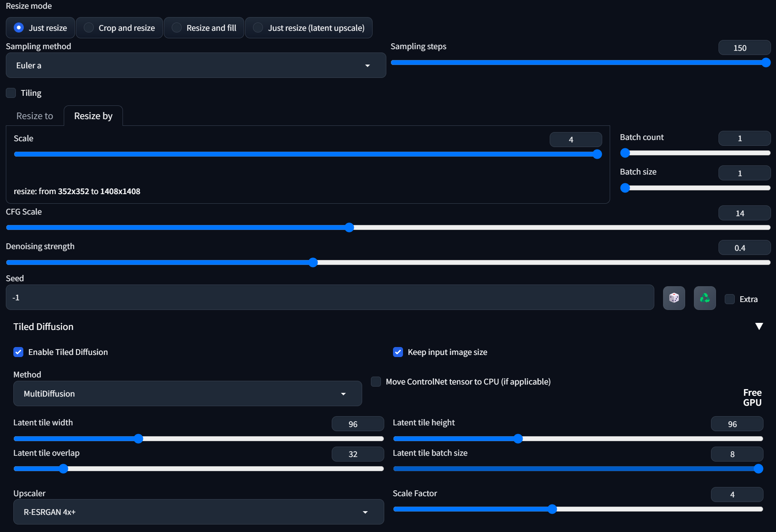
Task: Click the Free GPU button
Action: click(752, 397)
